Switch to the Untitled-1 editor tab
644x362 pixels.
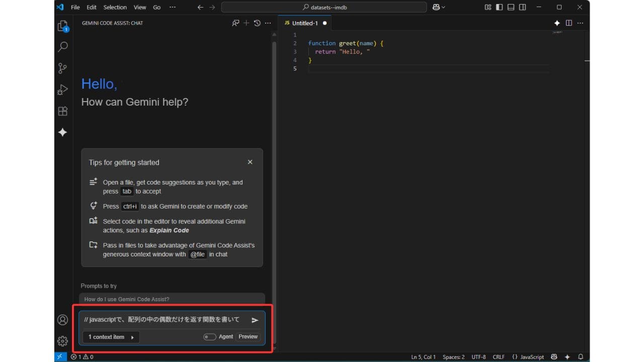(x=304, y=23)
